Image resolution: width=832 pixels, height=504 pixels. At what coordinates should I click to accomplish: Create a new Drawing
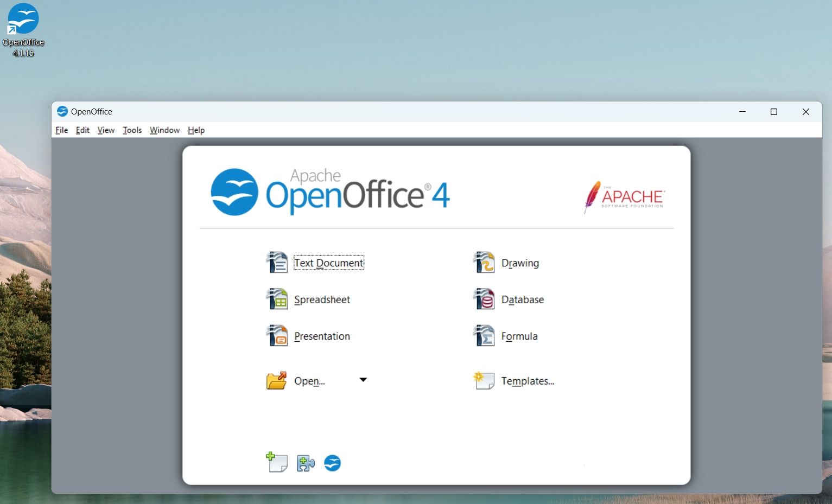click(x=520, y=263)
